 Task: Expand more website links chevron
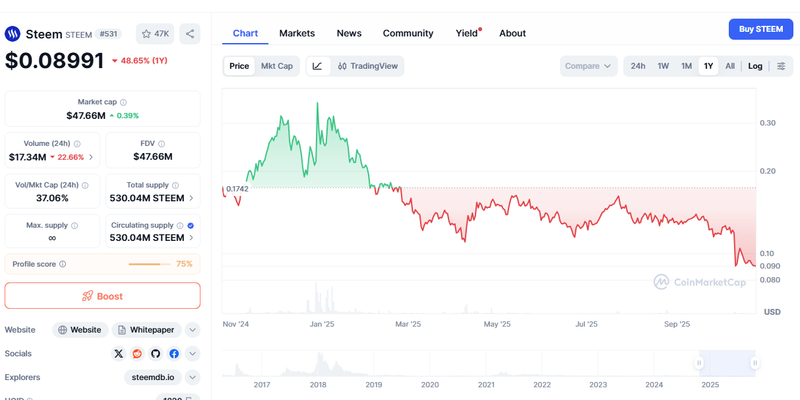coord(193,329)
